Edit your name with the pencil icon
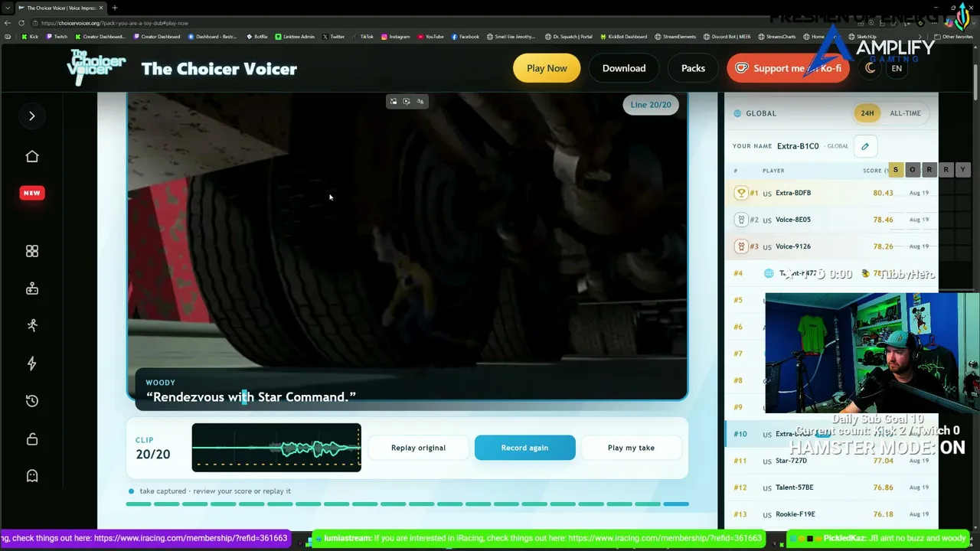Viewport: 980px width, 551px height. pos(865,146)
